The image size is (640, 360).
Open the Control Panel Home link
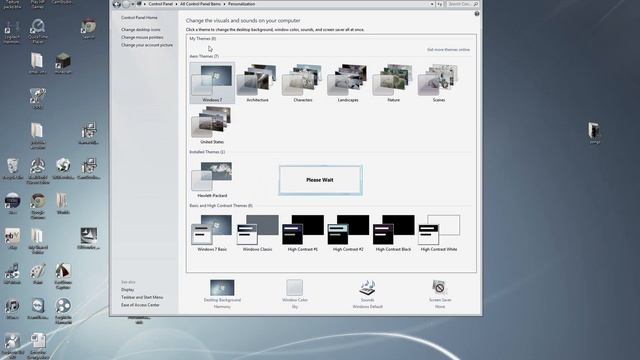139,18
